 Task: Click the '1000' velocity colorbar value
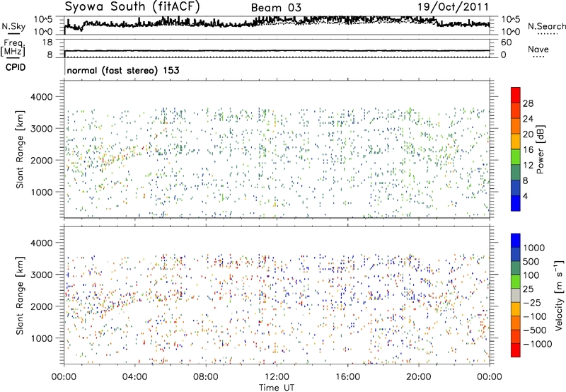click(534, 248)
